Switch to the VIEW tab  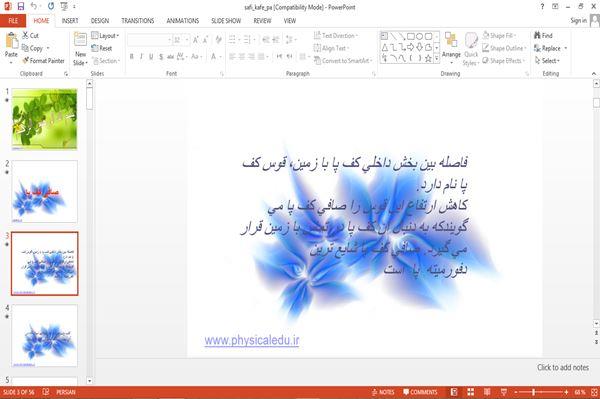point(290,21)
